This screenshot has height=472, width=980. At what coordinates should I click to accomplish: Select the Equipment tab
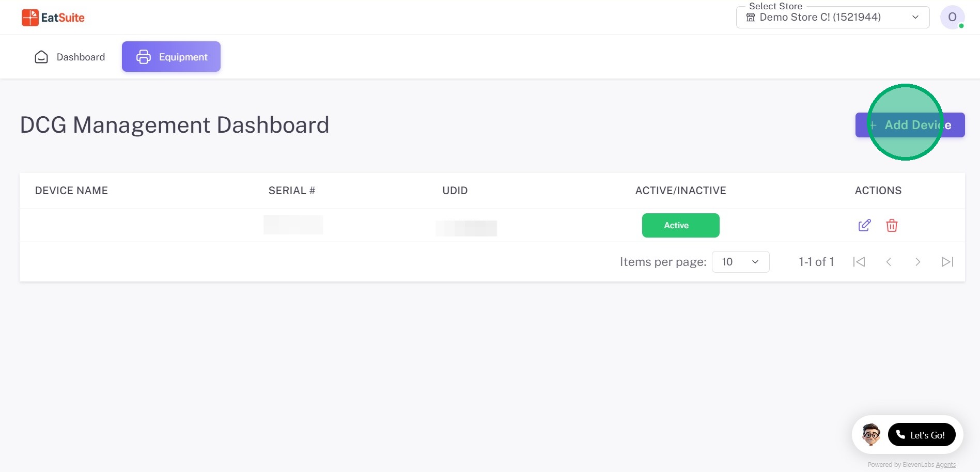point(171,57)
